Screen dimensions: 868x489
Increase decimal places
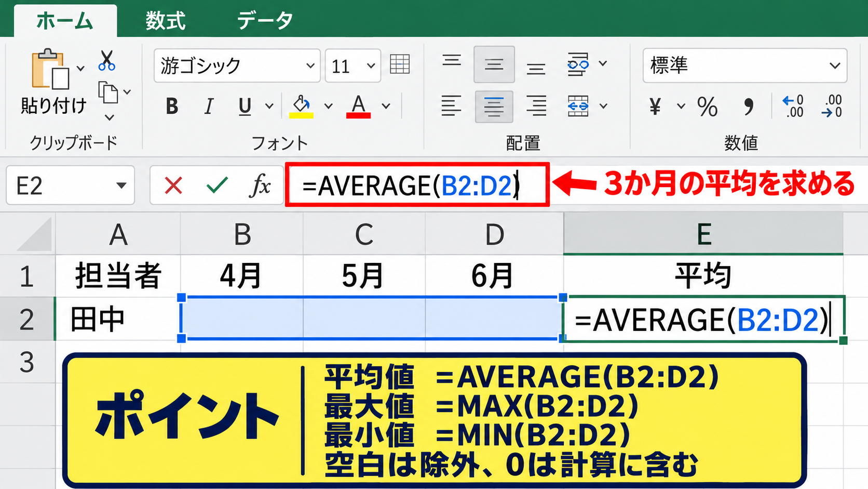793,106
